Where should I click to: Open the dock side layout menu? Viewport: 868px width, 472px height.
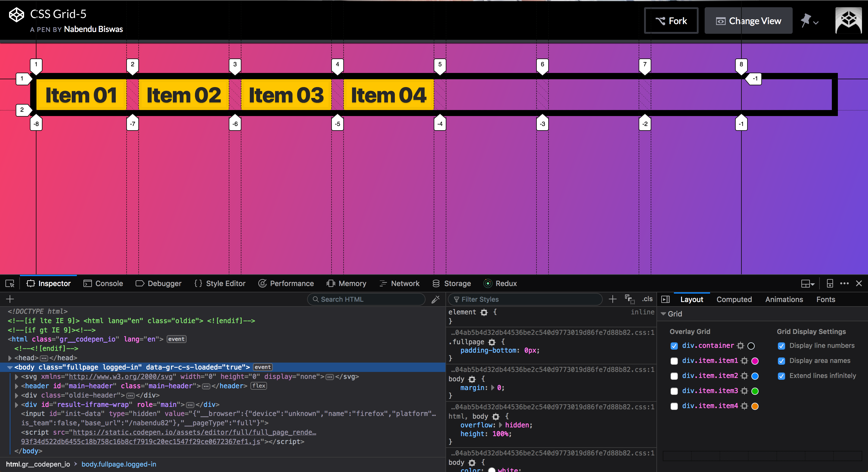[808, 284]
